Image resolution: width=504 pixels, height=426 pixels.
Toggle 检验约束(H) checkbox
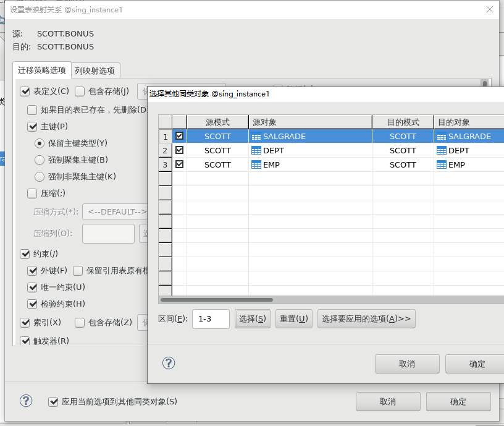[x=32, y=304]
